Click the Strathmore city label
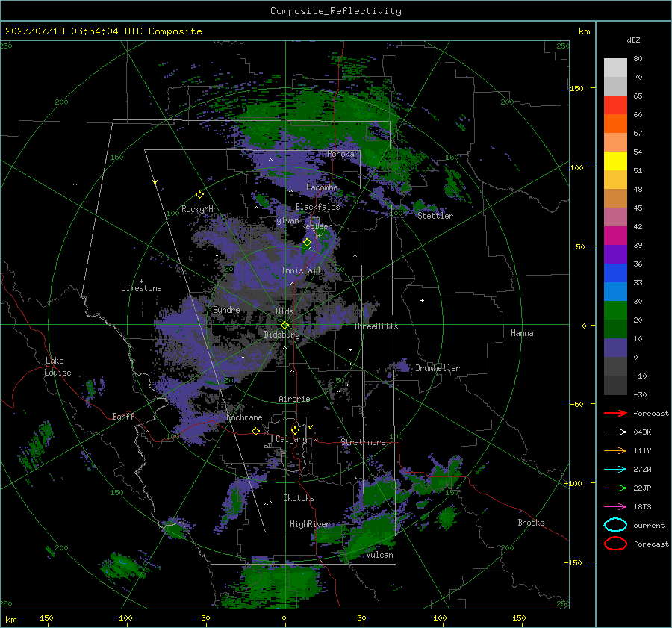Image resolution: width=672 pixels, height=628 pixels. click(x=363, y=442)
